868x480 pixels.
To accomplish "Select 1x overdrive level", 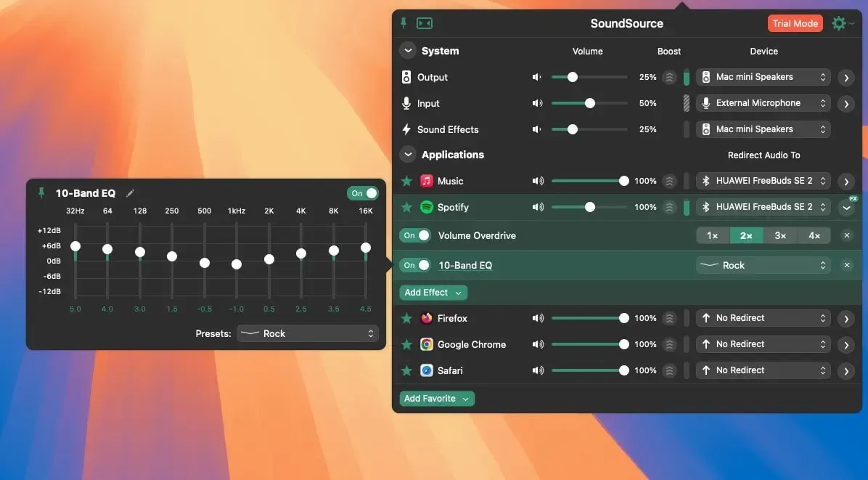I will [713, 236].
